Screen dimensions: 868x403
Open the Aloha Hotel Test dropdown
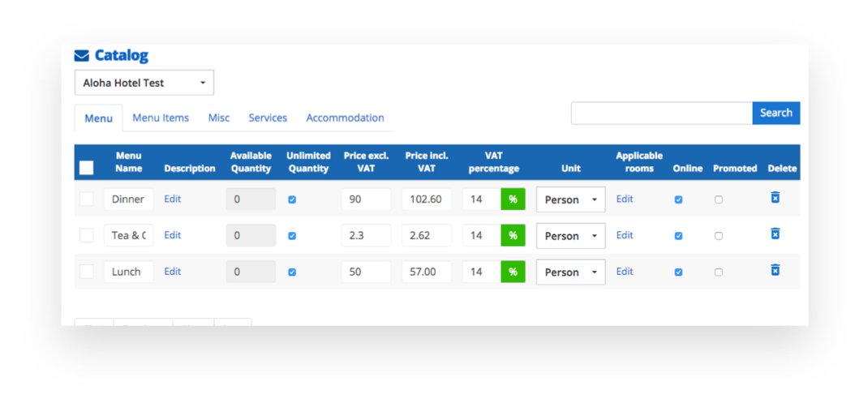pos(144,83)
